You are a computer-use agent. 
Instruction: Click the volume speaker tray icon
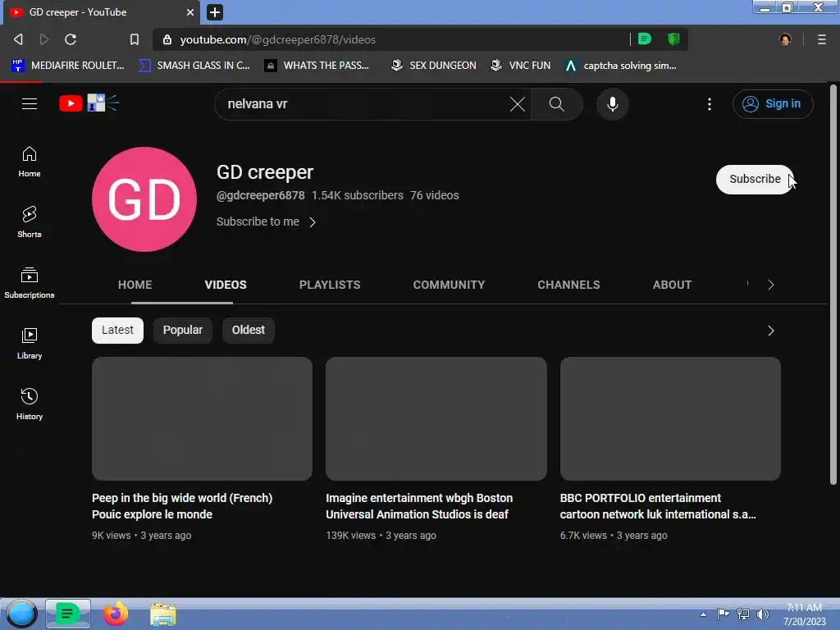coord(763,614)
